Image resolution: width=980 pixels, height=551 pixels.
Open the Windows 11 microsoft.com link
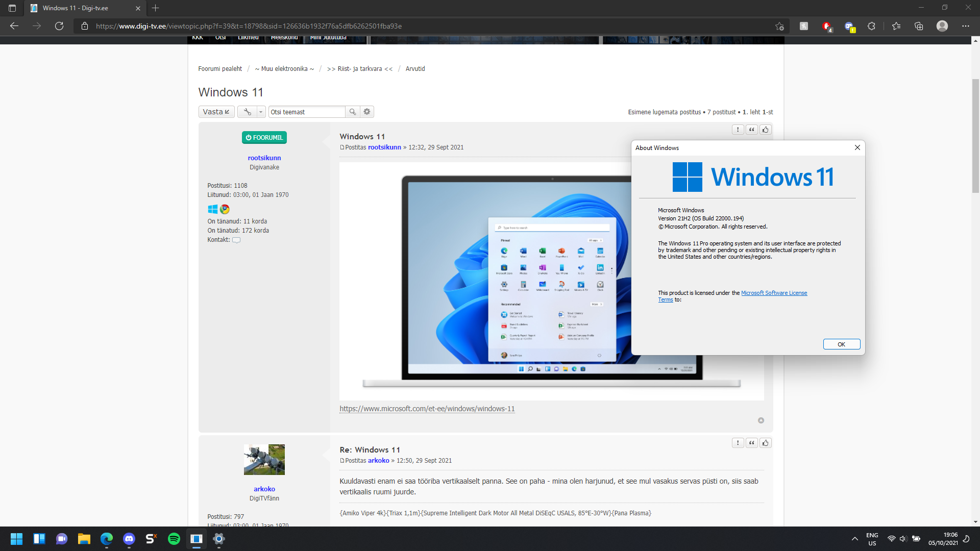click(427, 409)
